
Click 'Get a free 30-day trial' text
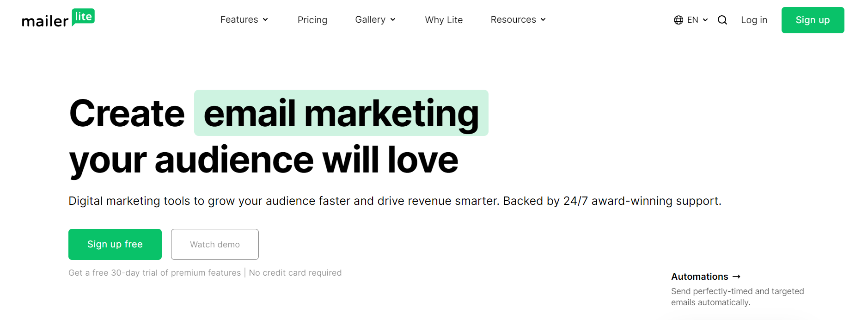tap(154, 273)
